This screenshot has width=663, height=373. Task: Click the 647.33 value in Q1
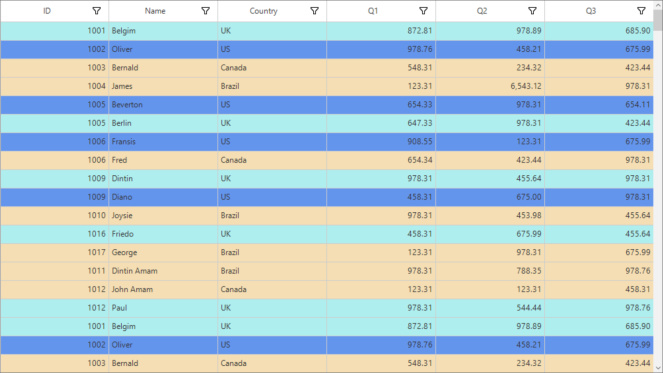[x=420, y=123]
